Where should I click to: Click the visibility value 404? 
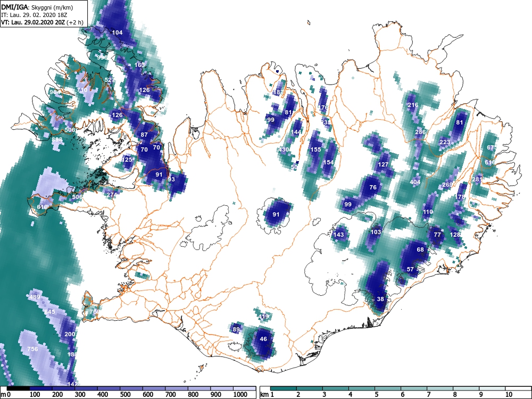(x=415, y=182)
